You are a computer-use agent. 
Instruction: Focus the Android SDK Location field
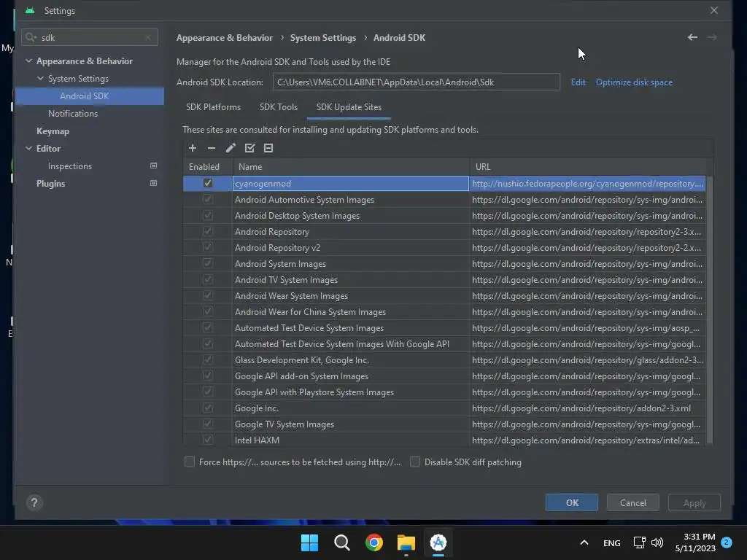[417, 82]
